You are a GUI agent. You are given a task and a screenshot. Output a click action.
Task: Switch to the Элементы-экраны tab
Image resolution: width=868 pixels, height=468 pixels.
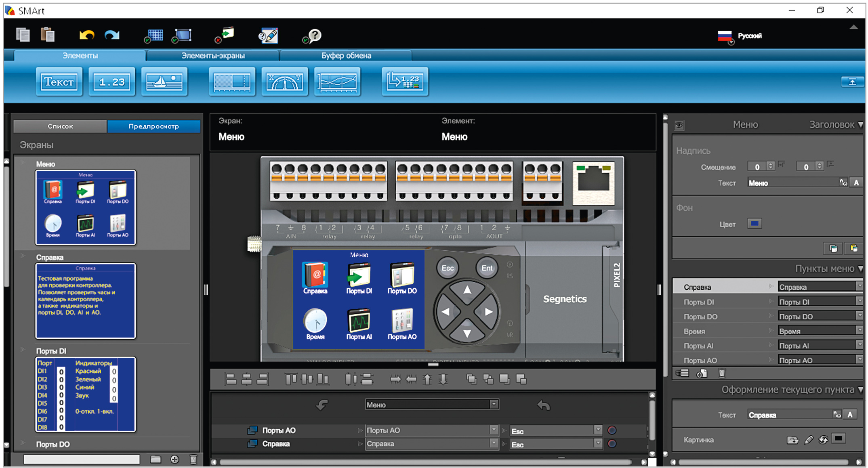(213, 56)
